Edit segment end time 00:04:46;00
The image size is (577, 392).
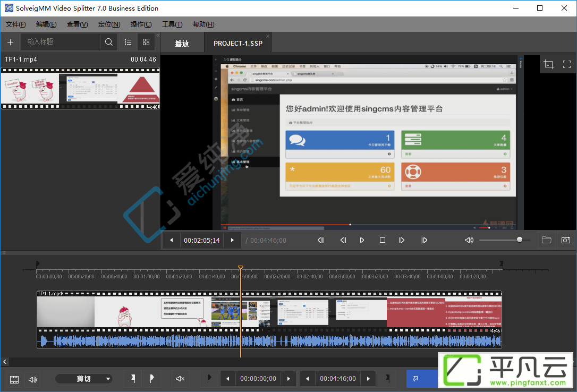tap(338, 379)
